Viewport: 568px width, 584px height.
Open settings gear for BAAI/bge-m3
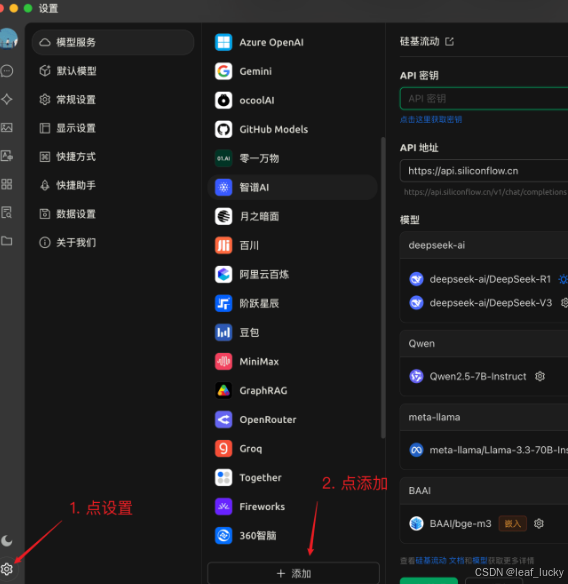(x=539, y=524)
